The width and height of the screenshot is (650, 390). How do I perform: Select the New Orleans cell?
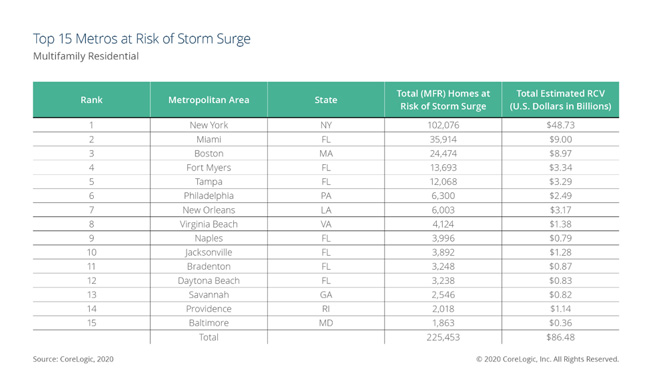click(209, 210)
